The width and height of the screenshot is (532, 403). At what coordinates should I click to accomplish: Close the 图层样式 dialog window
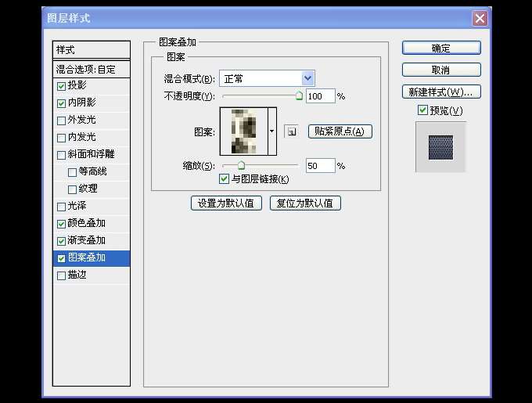tap(480, 18)
